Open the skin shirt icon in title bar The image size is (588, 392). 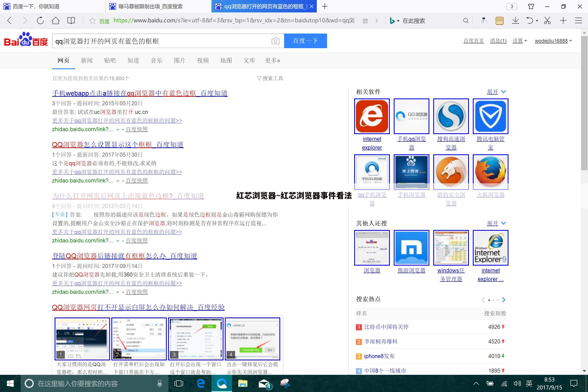531,6
